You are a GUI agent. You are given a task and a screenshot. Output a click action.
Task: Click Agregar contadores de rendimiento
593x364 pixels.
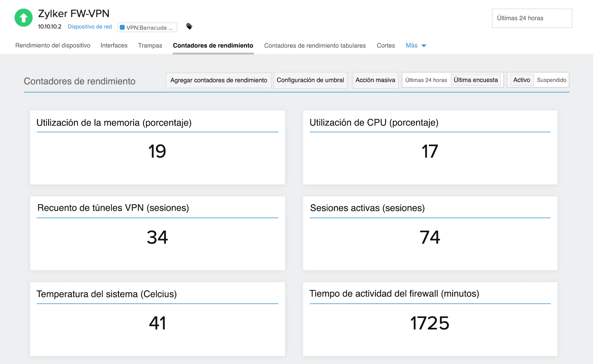[218, 80]
